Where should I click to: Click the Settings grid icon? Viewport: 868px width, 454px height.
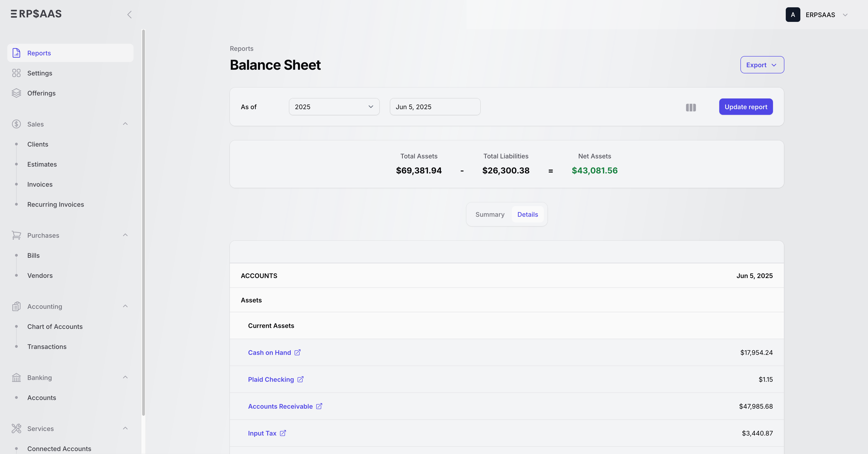(x=16, y=73)
